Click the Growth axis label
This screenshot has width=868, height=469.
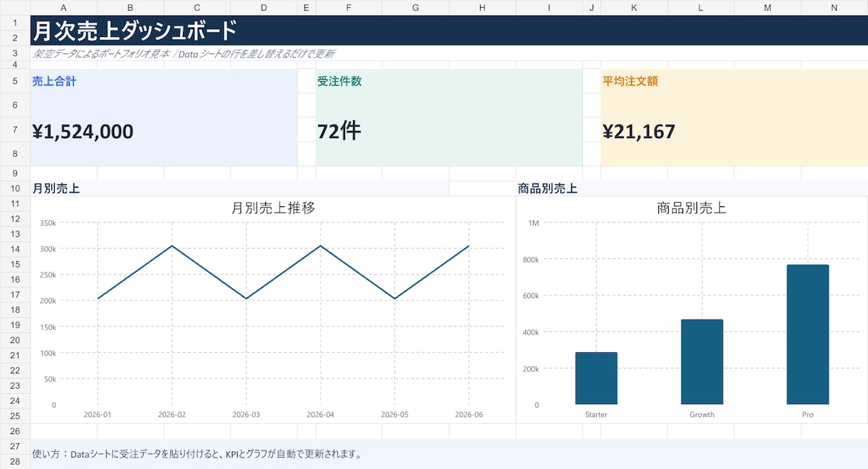coord(702,414)
